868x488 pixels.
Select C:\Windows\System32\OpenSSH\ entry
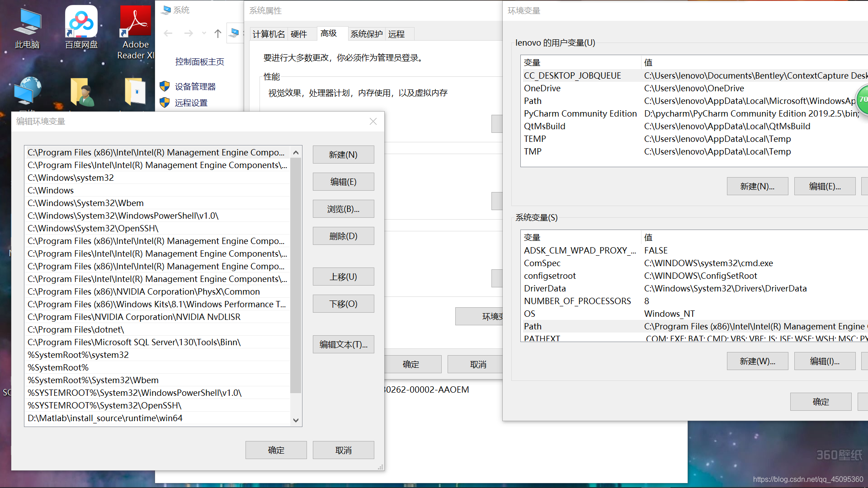157,228
